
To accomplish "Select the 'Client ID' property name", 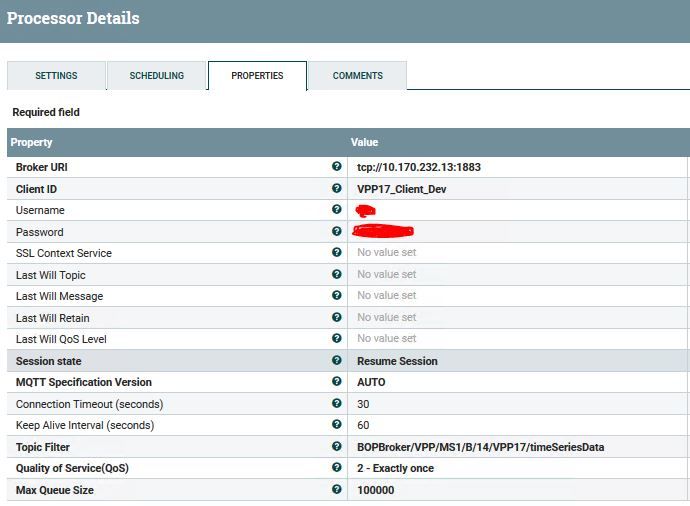I will point(36,189).
